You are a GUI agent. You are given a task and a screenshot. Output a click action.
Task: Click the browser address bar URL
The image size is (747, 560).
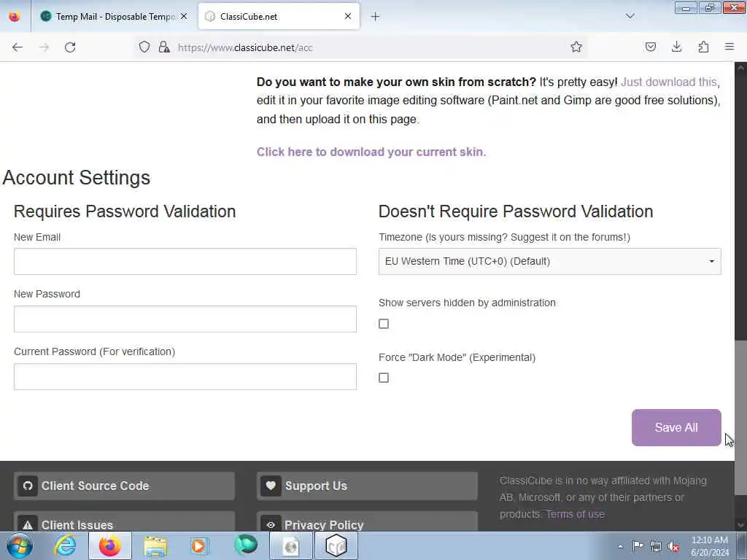(245, 47)
